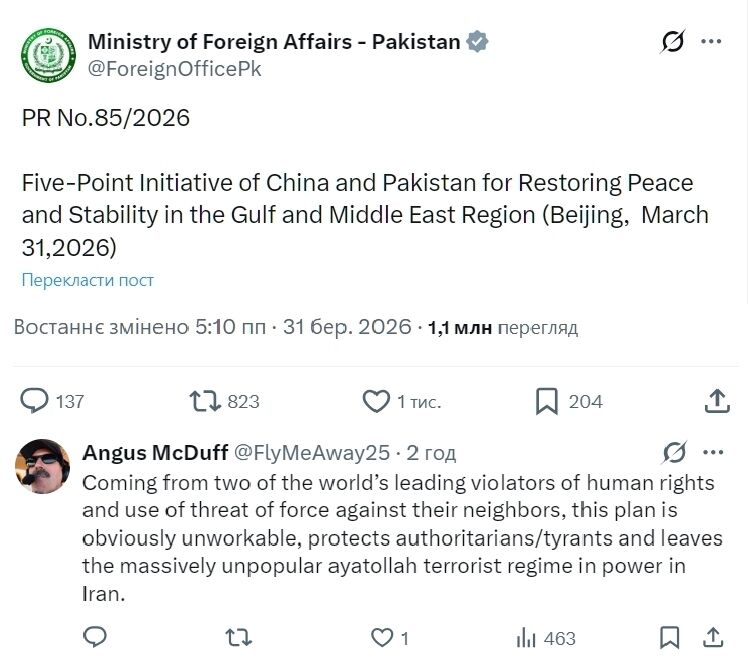Viewport: 749px width, 665px height.
Task: Repost Angus McDuff's reply
Action: (x=237, y=637)
